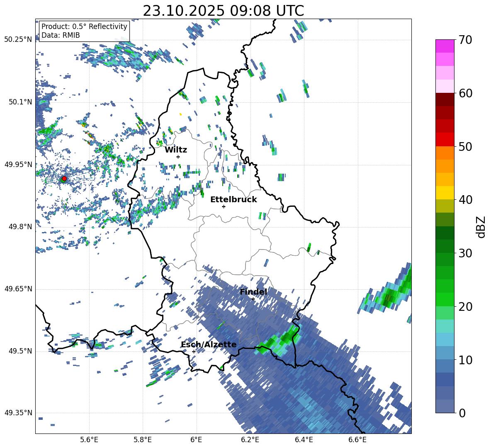Click the colorbar tick label 40
Viewport: 491px width, 448px height.
(465, 200)
